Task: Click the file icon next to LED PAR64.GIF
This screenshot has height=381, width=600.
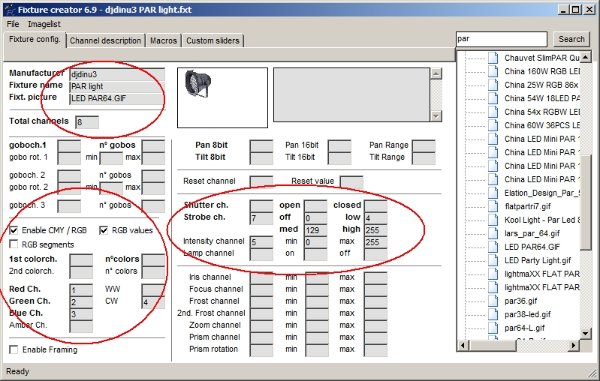Action: 493,247
